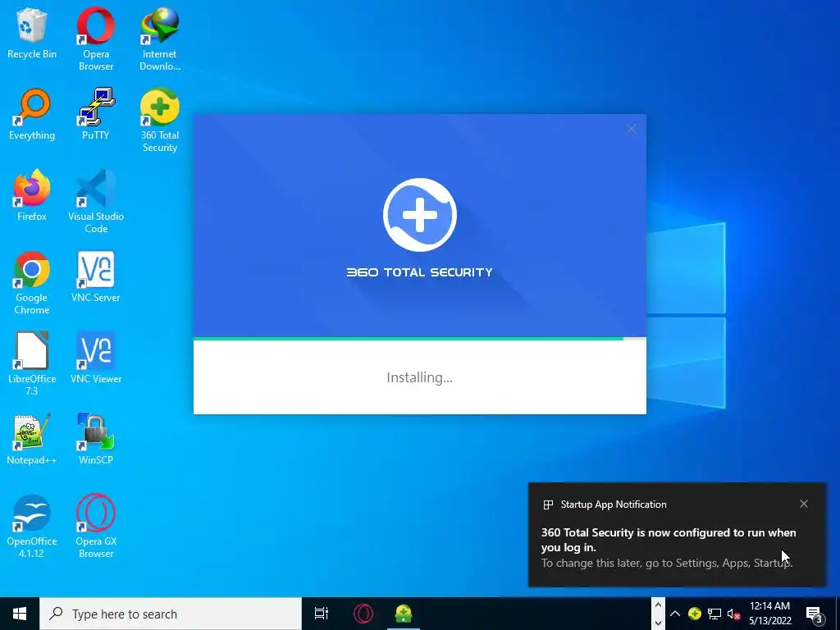Click the 360 TOTAL SECURITY title text

coord(419,272)
